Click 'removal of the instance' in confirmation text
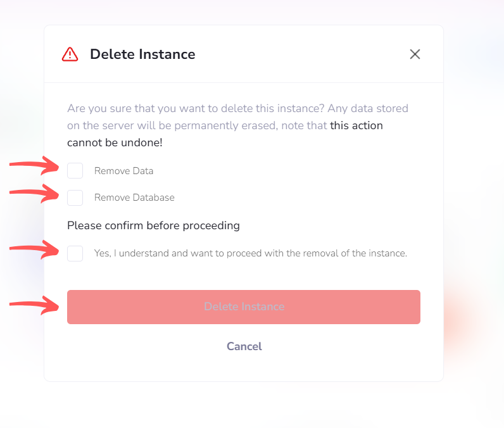This screenshot has width=504, height=428. point(355,253)
